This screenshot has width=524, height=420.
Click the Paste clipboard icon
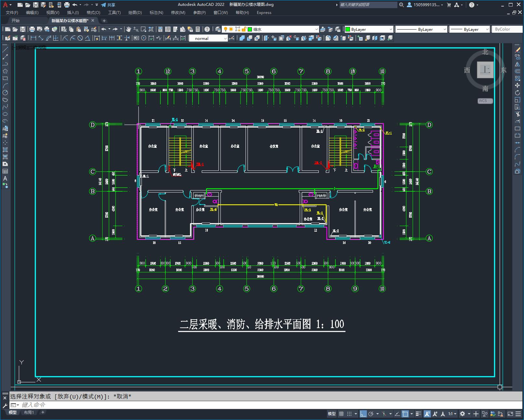point(79,29)
